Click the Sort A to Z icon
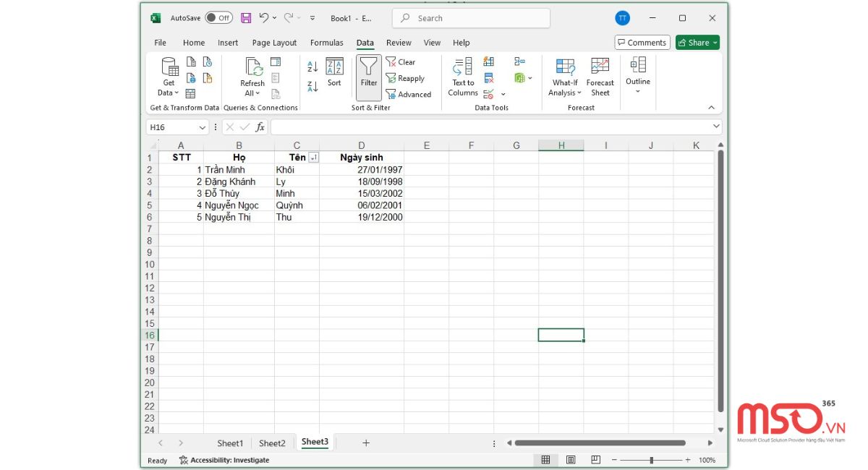The image size is (868, 470). 312,67
